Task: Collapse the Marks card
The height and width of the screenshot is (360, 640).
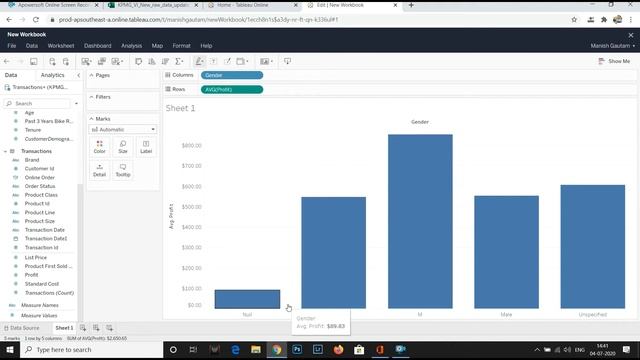Action: point(91,119)
